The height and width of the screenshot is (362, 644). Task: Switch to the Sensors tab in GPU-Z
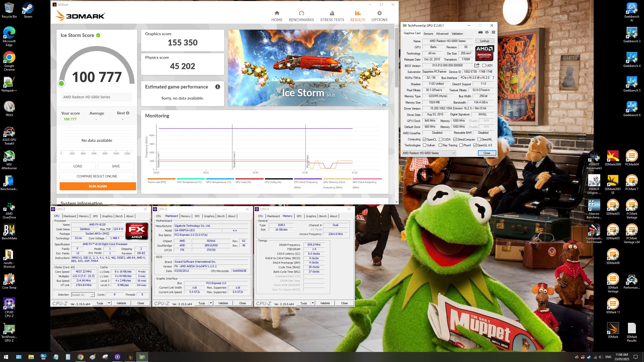428,33
